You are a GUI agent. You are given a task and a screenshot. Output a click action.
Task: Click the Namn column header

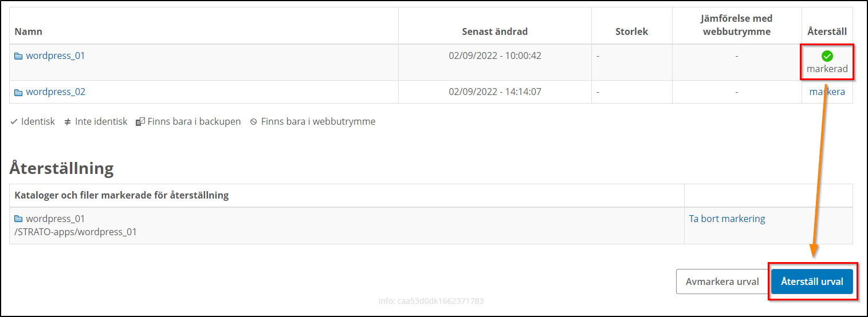[29, 31]
